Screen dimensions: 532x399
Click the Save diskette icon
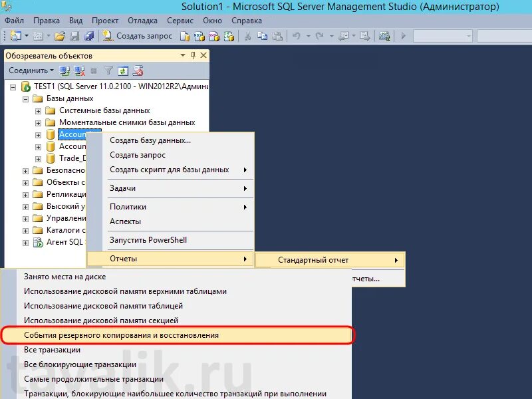(74, 36)
